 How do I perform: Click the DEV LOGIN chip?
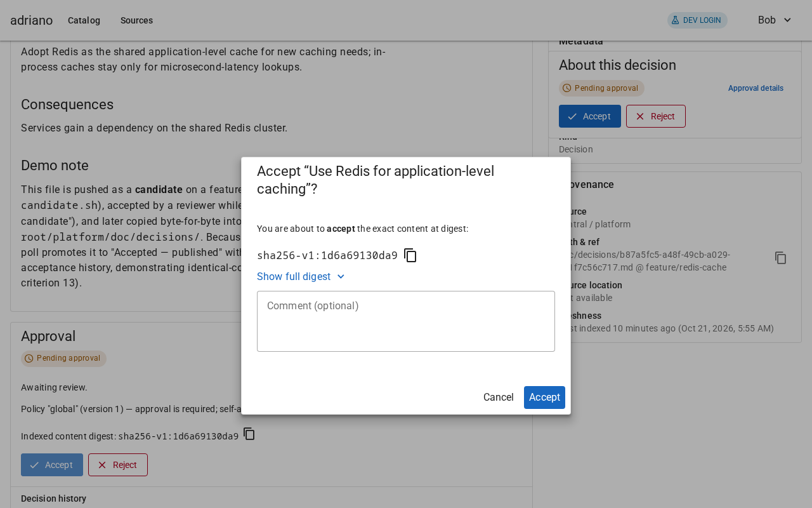(x=697, y=20)
